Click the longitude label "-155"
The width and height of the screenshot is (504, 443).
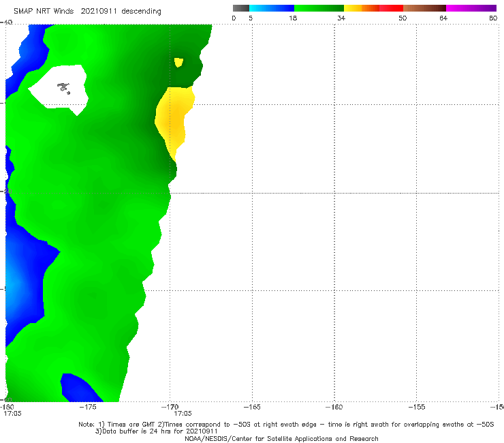click(417, 407)
